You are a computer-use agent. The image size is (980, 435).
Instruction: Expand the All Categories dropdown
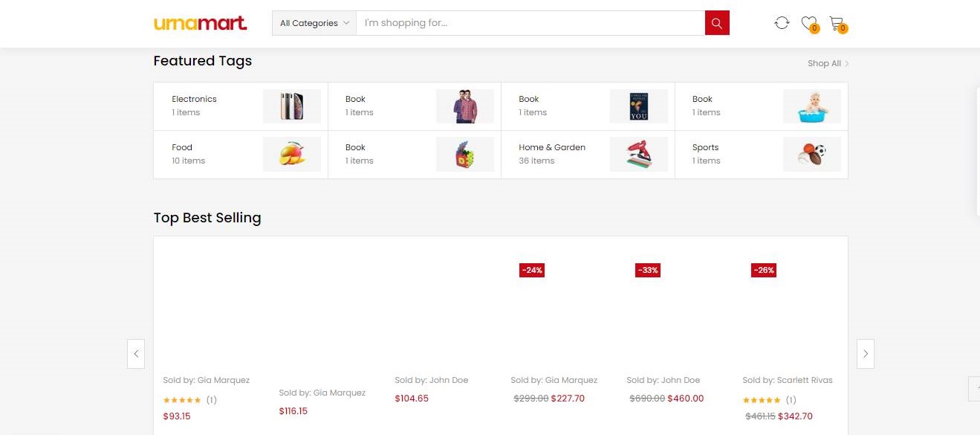click(314, 23)
